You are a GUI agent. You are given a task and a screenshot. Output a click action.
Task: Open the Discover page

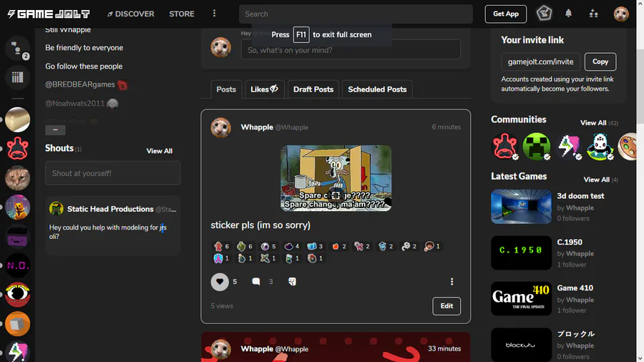(x=131, y=14)
